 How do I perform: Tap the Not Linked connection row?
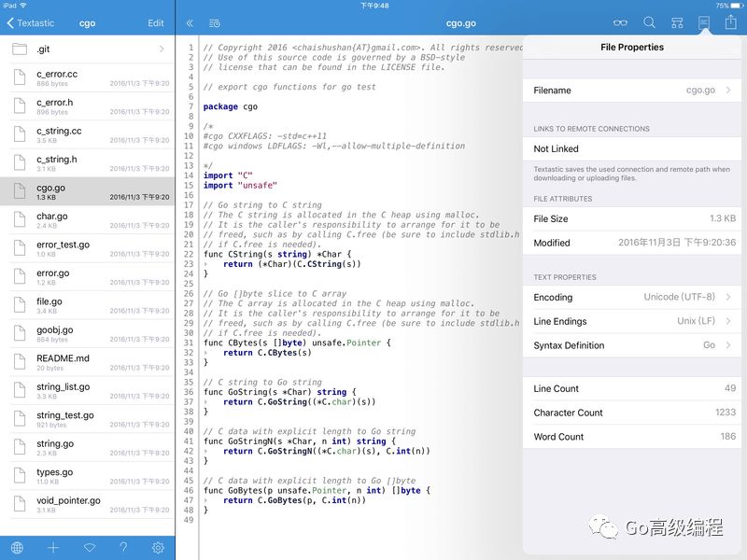coord(632,149)
